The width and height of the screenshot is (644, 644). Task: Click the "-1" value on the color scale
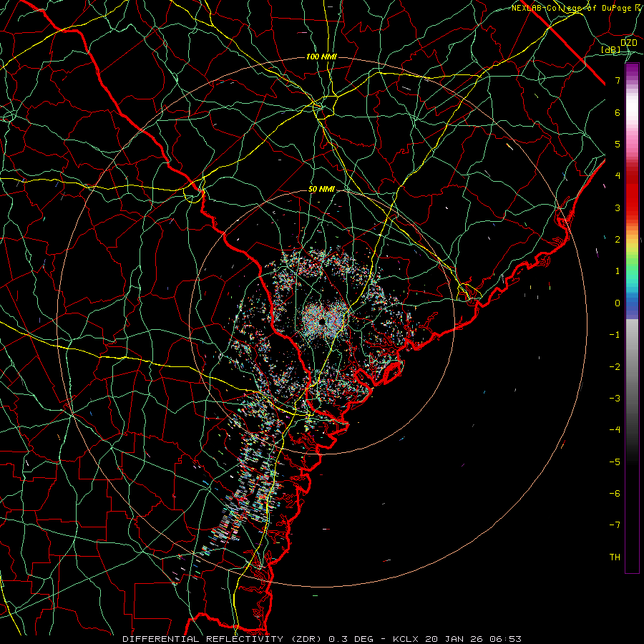coord(615,335)
